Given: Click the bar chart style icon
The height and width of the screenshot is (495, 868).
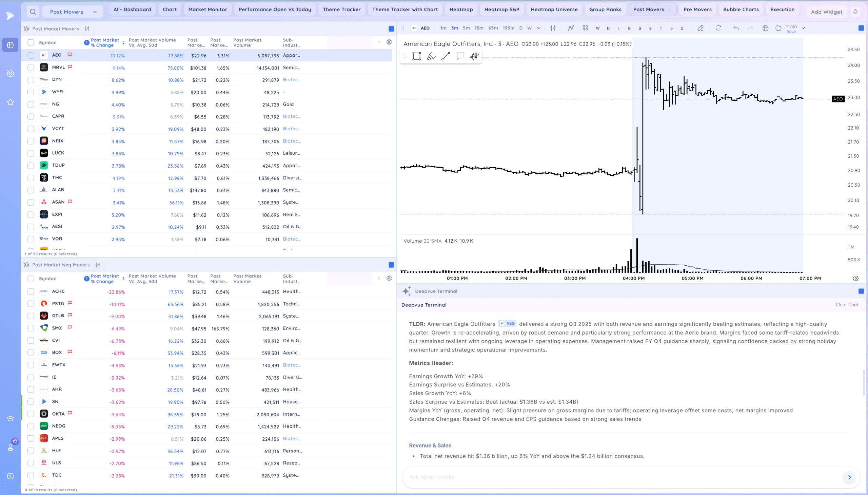Looking at the screenshot, I should (553, 28).
